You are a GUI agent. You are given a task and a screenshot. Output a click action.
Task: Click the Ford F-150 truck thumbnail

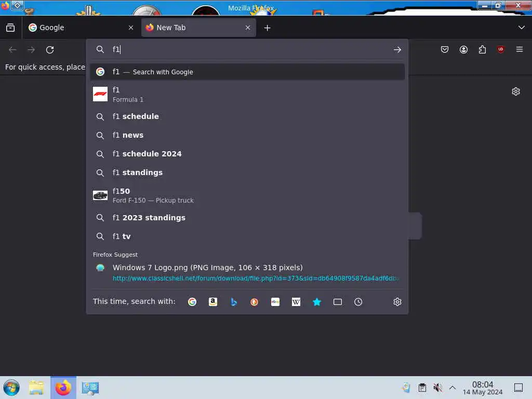point(100,195)
